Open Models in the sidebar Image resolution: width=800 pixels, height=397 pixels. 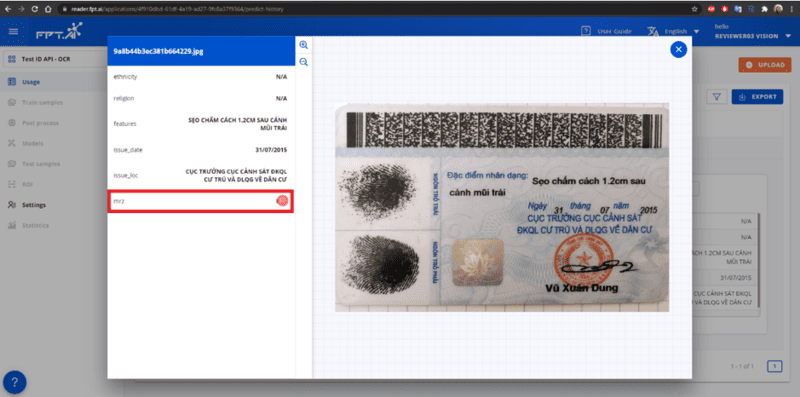[33, 143]
